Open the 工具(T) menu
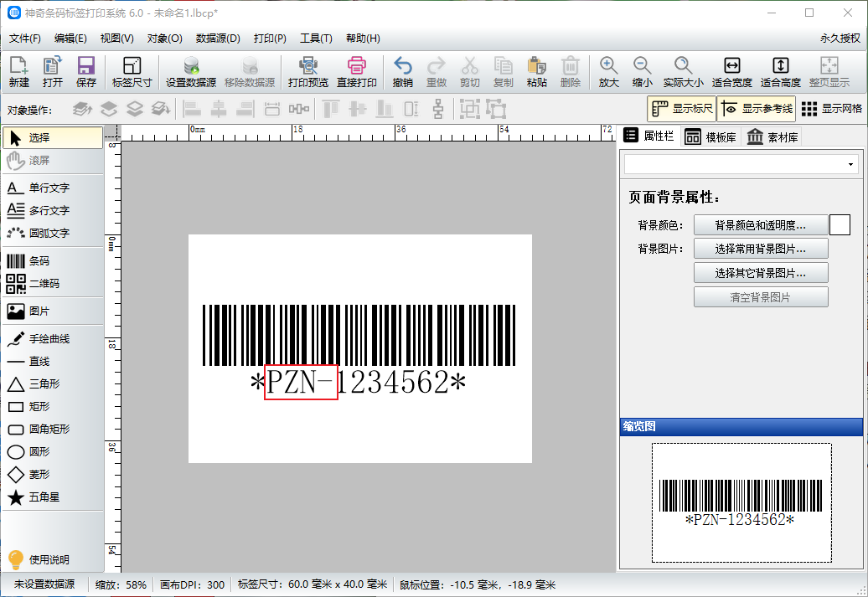 (x=316, y=39)
